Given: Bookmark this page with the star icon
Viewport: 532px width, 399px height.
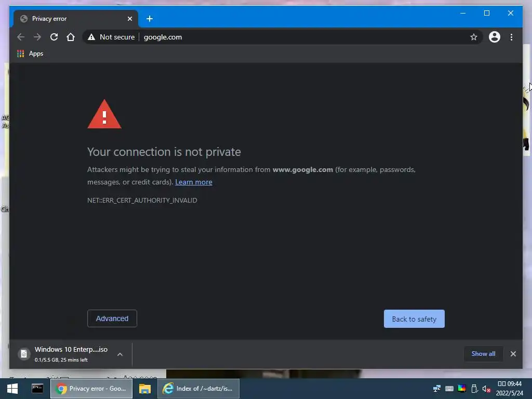Looking at the screenshot, I should tap(474, 37).
